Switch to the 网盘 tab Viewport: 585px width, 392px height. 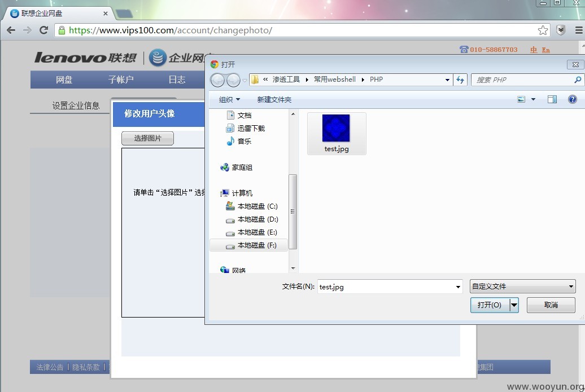tap(64, 80)
